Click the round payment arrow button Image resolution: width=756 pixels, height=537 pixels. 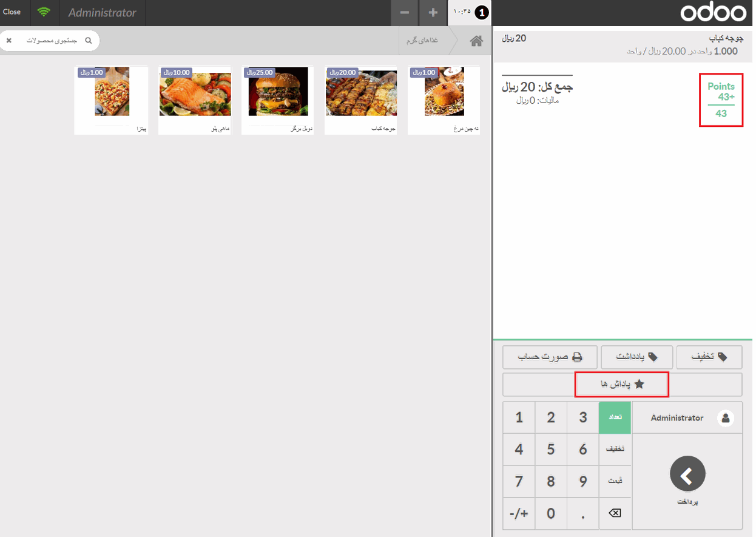click(x=687, y=475)
